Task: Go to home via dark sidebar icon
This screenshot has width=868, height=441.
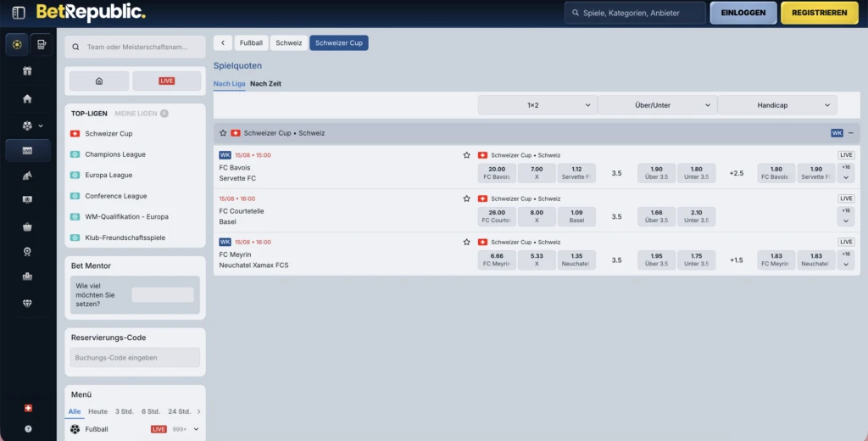Action: 27,98
